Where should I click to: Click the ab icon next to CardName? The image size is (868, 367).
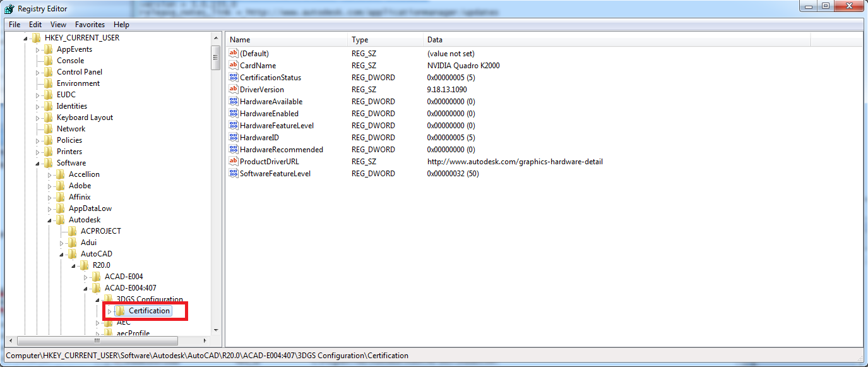(233, 65)
